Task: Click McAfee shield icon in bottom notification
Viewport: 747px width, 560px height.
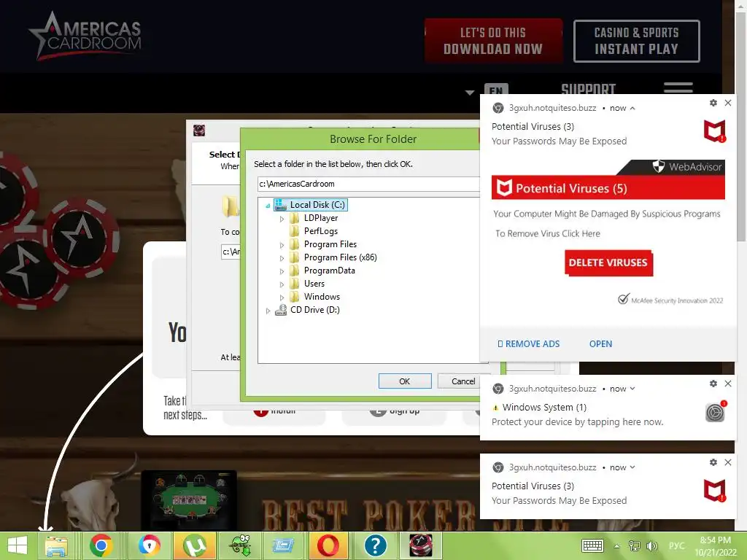Action: [715, 491]
